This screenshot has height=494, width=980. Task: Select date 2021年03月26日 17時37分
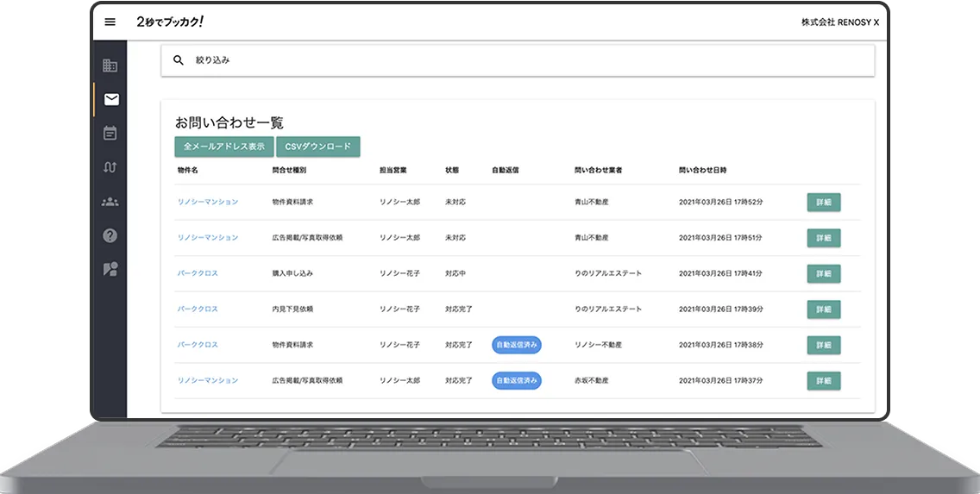point(720,380)
